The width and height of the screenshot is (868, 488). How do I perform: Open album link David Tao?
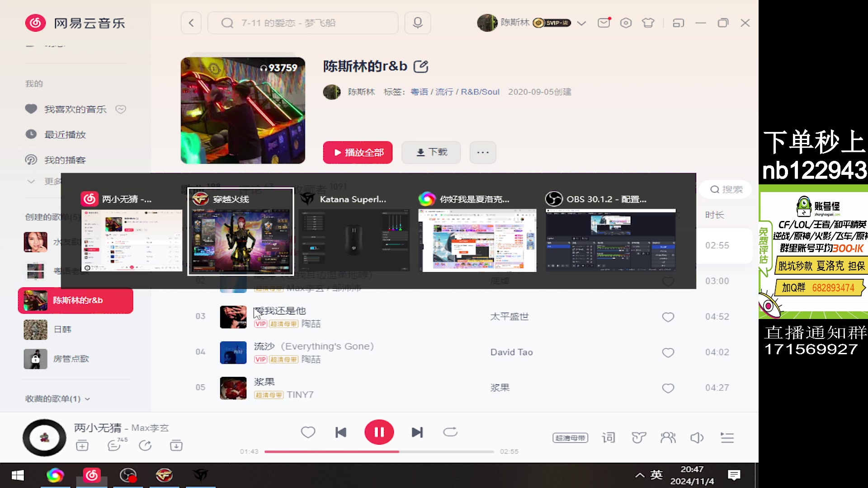pos(512,352)
